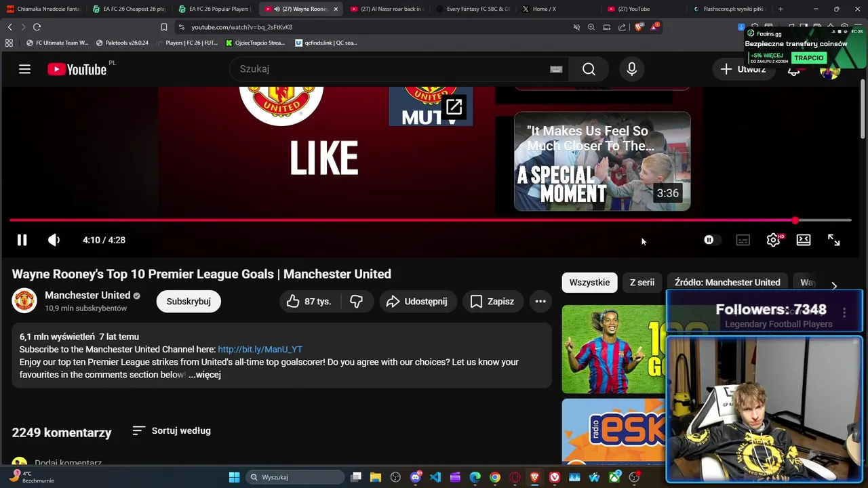The width and height of the screenshot is (868, 488).
Task: Open the Radio Eska recommended thumbnail
Action: [x=614, y=430]
